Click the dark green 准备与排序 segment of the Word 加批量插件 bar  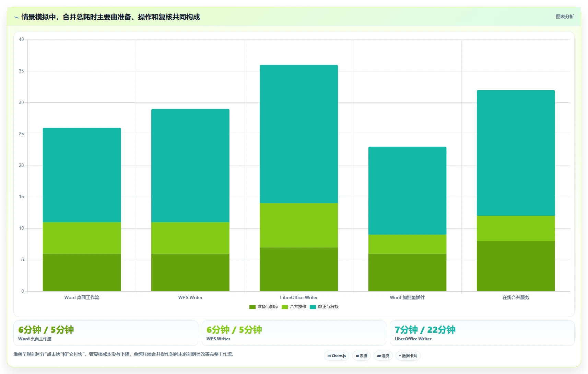407,272
